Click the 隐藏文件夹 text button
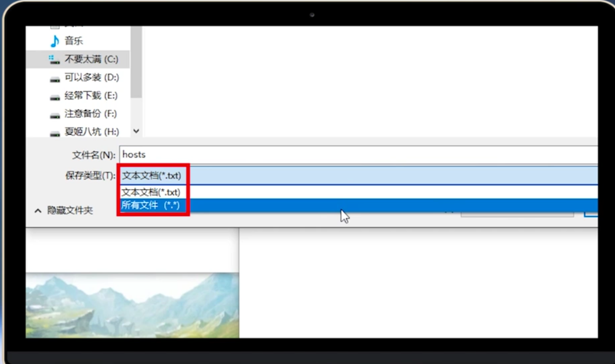 tap(70, 210)
